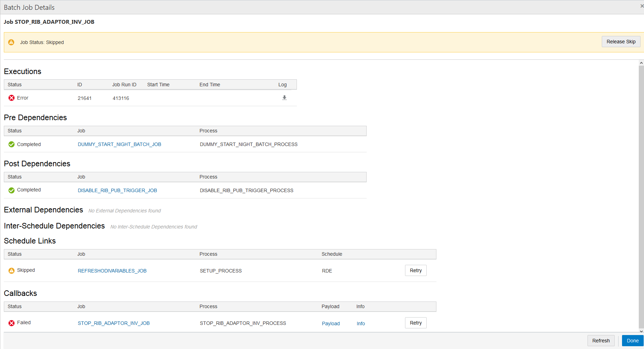Click the warning icon beside Job Status

click(11, 42)
